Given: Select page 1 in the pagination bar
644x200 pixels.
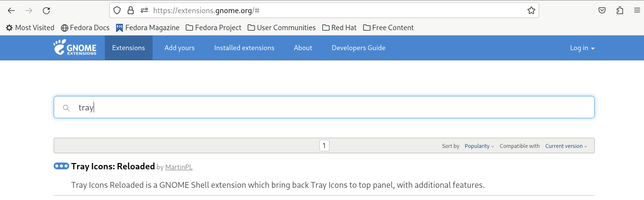Looking at the screenshot, I should point(324,145).
